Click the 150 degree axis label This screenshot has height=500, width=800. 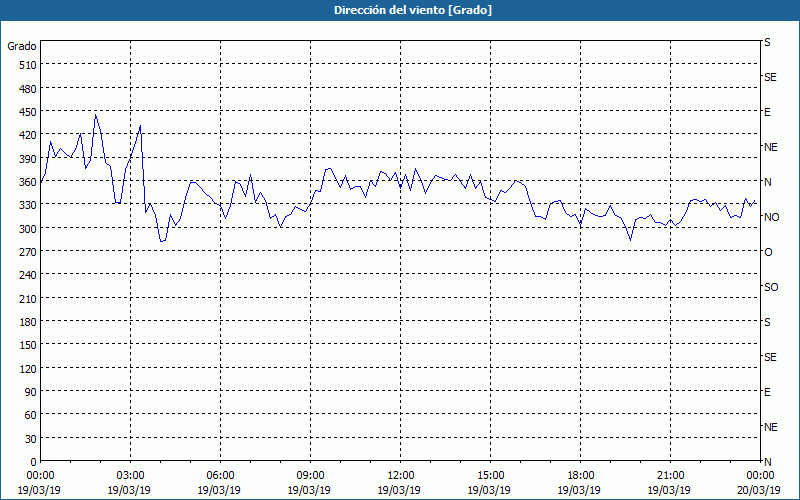point(28,346)
